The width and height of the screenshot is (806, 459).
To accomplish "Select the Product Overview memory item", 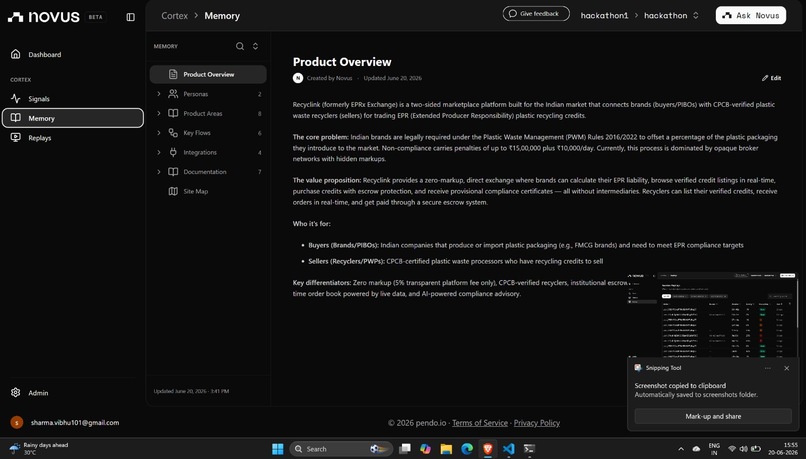I will 208,75.
